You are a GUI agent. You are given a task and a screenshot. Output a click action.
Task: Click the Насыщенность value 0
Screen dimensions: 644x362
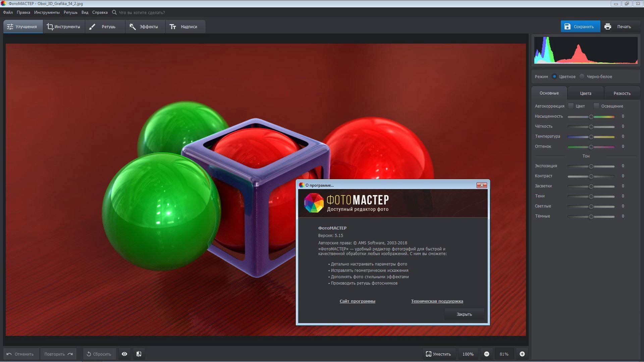tap(623, 116)
